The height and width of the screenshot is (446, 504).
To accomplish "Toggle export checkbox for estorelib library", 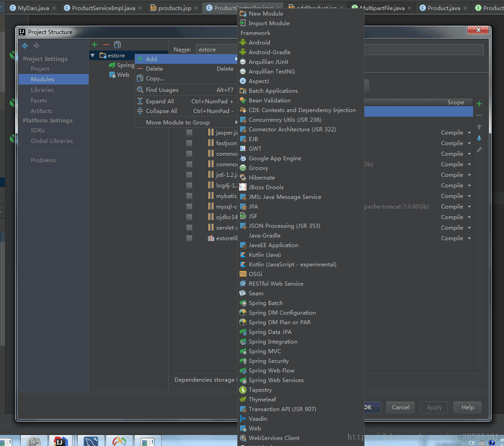I will [189, 238].
